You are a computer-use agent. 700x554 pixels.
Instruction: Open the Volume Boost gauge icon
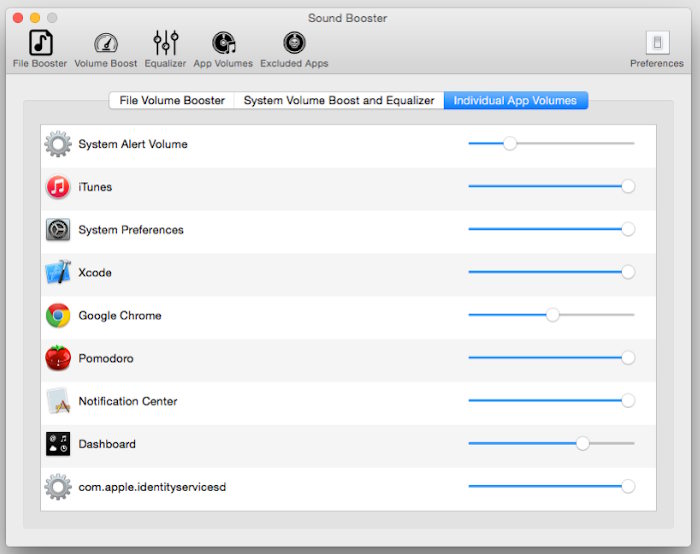106,43
